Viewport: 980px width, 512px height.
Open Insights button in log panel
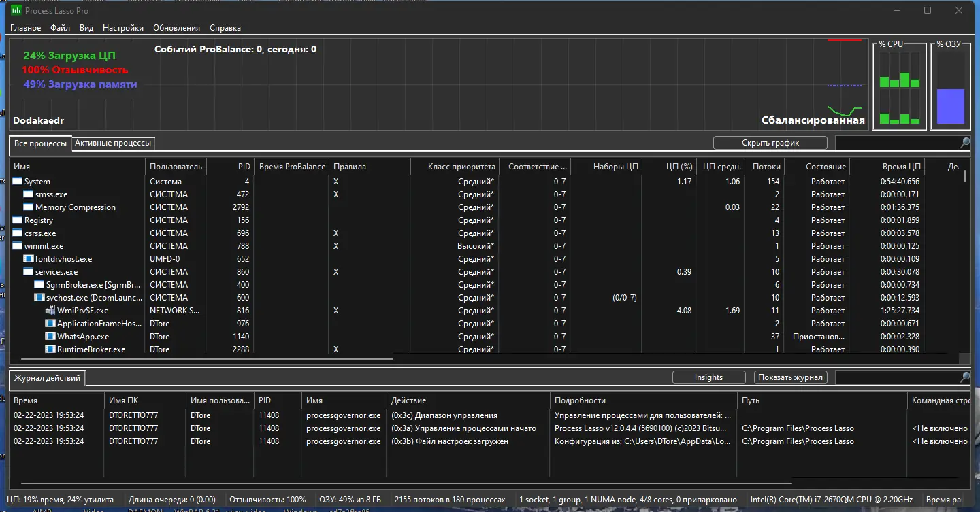[x=708, y=377]
